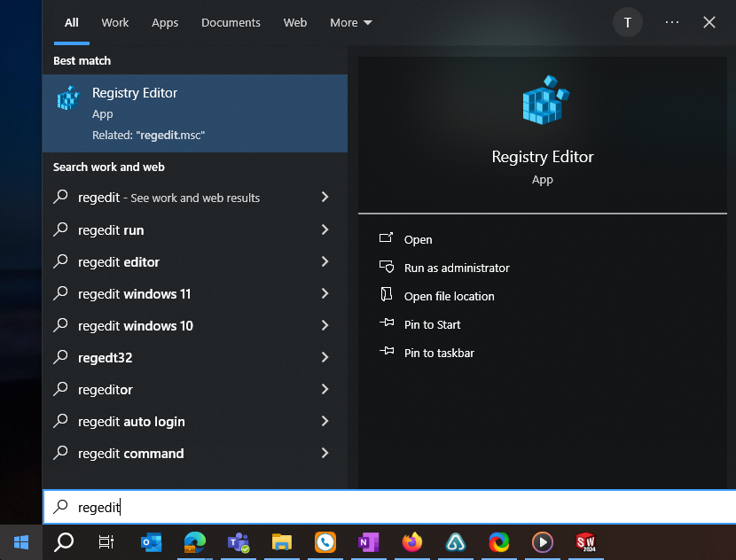736x560 pixels.
Task: Select 'regedit command' suggestion text
Action: [x=131, y=454]
